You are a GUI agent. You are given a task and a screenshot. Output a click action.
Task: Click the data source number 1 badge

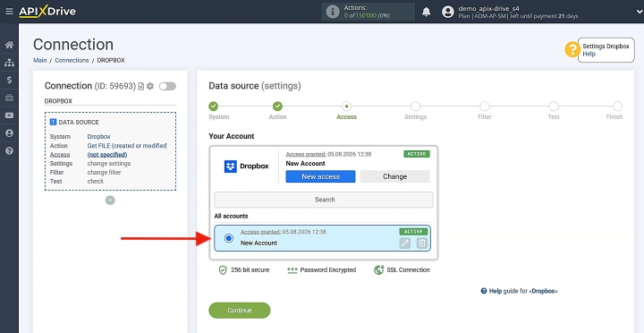point(53,122)
